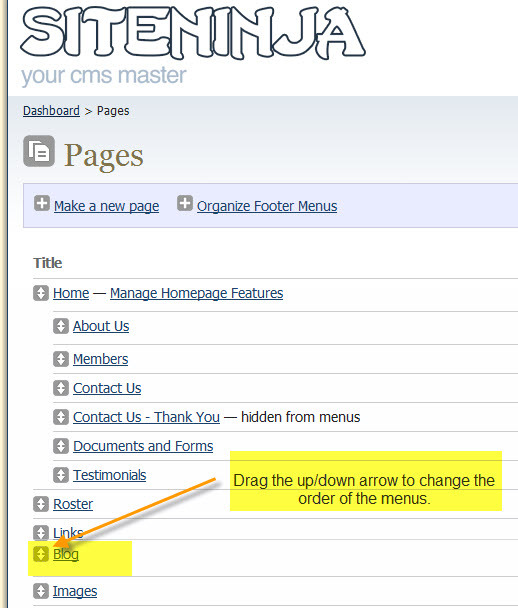
Task: Click the up/down arrow icon beside About Us
Action: (61, 326)
